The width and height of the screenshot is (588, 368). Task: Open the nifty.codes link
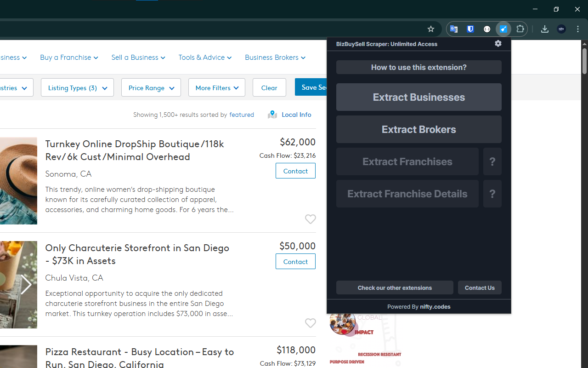coord(435,307)
